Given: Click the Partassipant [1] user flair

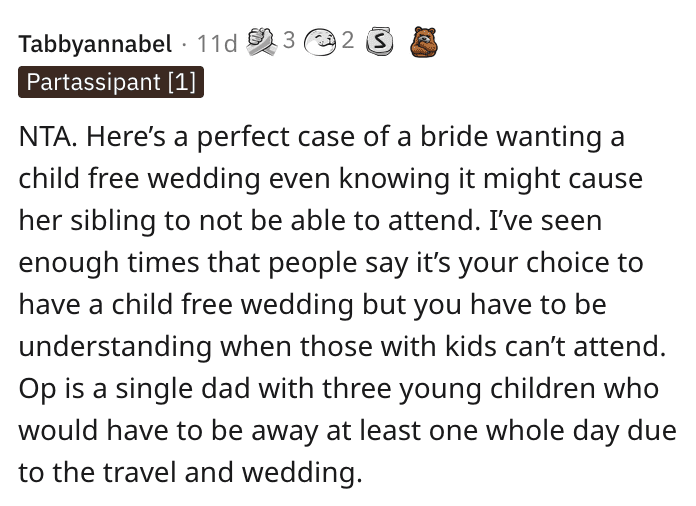Looking at the screenshot, I should pos(111,83).
